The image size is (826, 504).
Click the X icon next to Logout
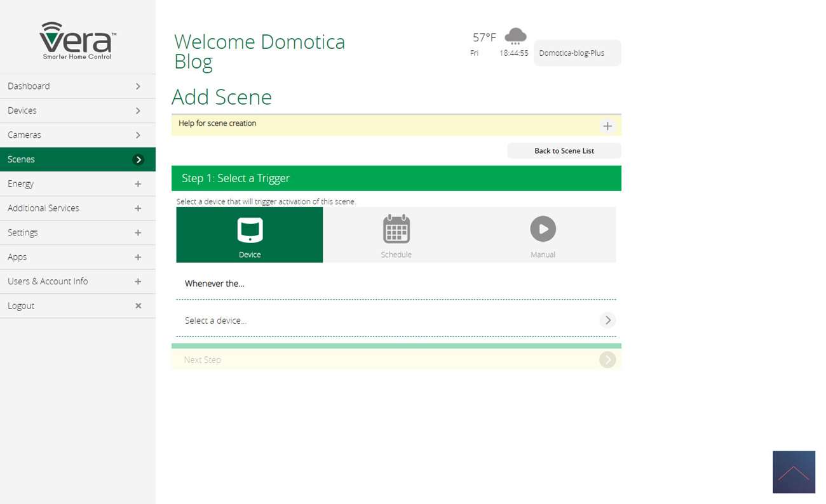tap(138, 306)
